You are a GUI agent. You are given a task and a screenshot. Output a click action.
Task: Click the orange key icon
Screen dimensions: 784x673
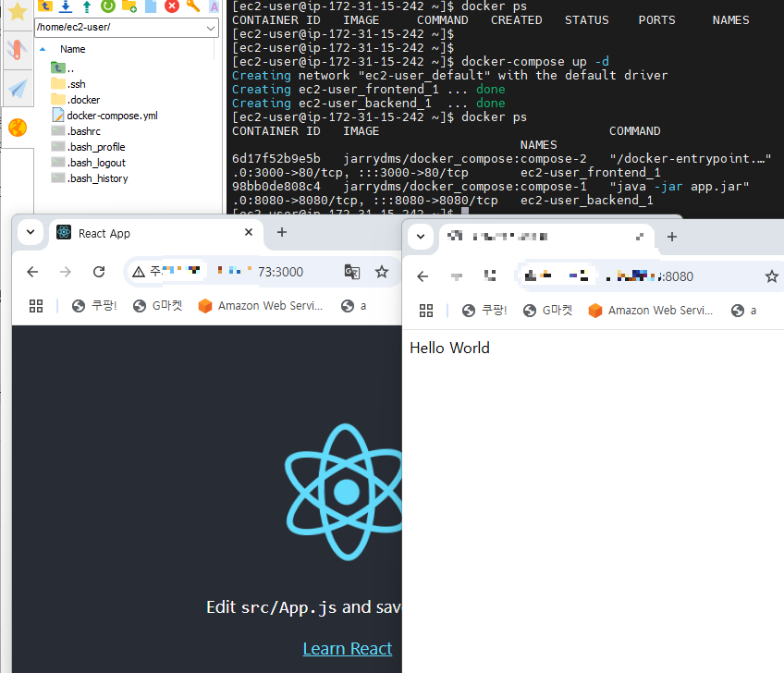[193, 6]
